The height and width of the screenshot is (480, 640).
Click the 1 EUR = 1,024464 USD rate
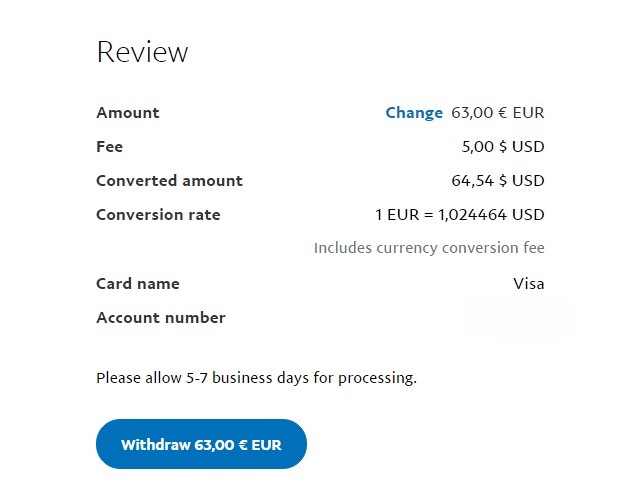click(x=460, y=215)
